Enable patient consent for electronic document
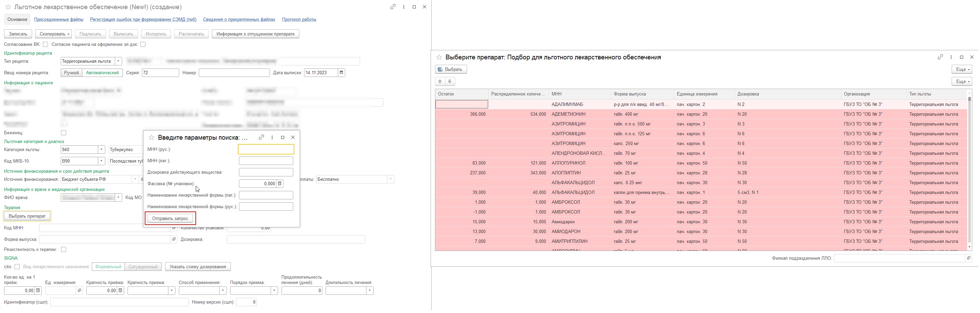Image resolution: width=980 pixels, height=313 pixels. coord(143,45)
